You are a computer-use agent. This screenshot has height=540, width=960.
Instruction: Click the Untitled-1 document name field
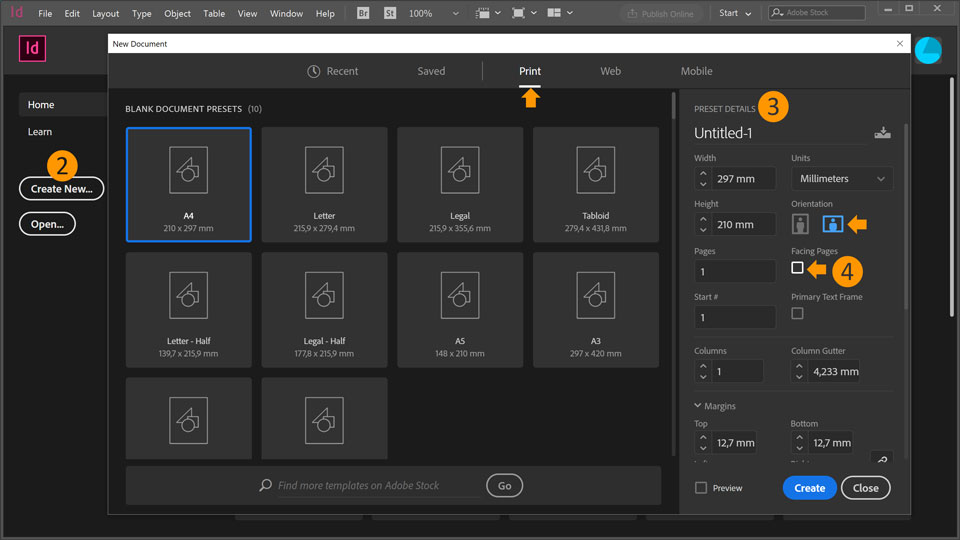(x=781, y=133)
